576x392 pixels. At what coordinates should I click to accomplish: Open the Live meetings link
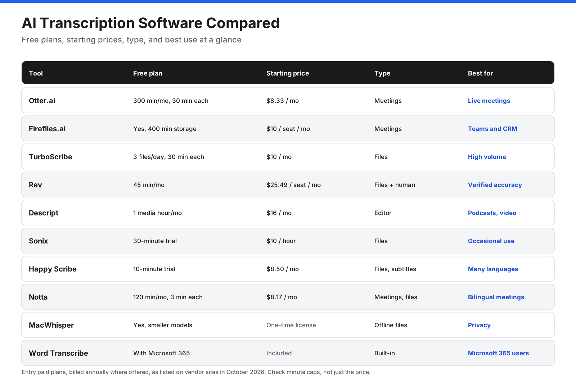point(489,101)
